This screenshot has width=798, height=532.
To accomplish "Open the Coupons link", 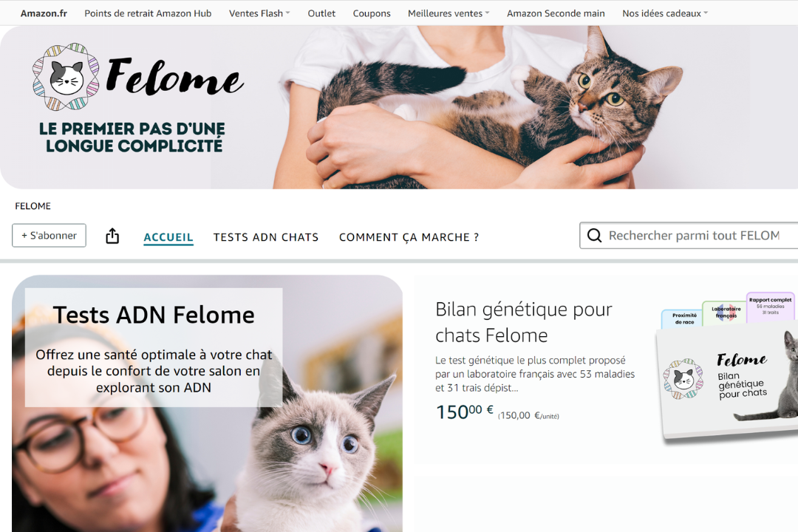I will (x=372, y=13).
